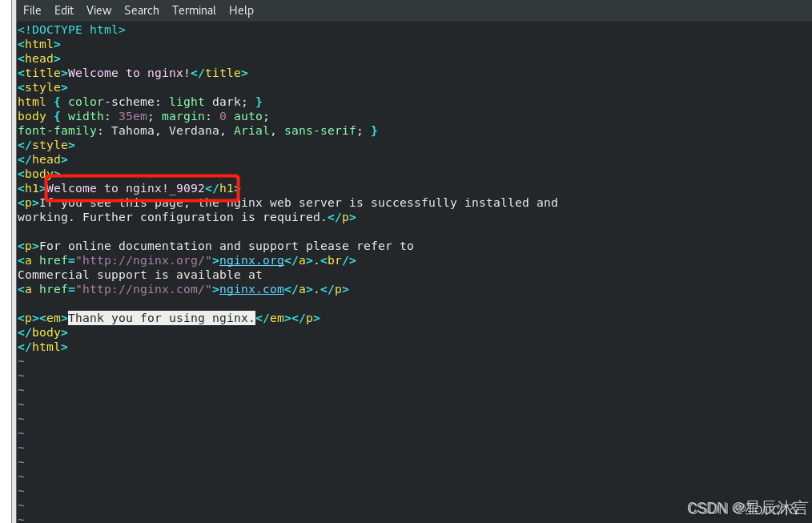The width and height of the screenshot is (812, 523).
Task: Open the Help menu
Action: coord(241,10)
